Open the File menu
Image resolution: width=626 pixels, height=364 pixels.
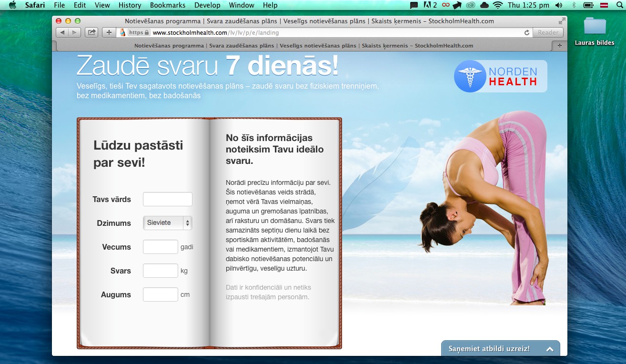point(60,5)
